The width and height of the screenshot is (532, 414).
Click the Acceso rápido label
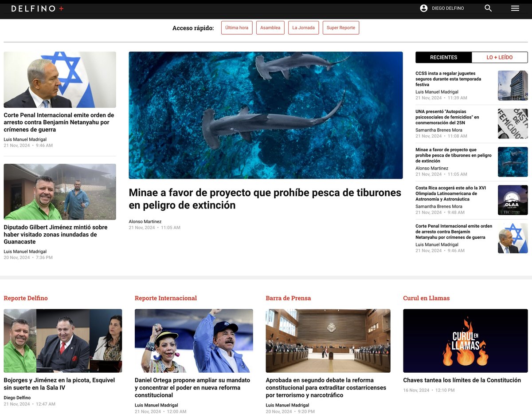tap(193, 28)
